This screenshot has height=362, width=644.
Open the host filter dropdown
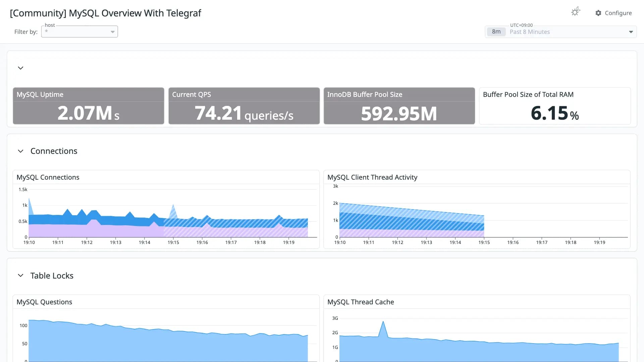coord(79,32)
